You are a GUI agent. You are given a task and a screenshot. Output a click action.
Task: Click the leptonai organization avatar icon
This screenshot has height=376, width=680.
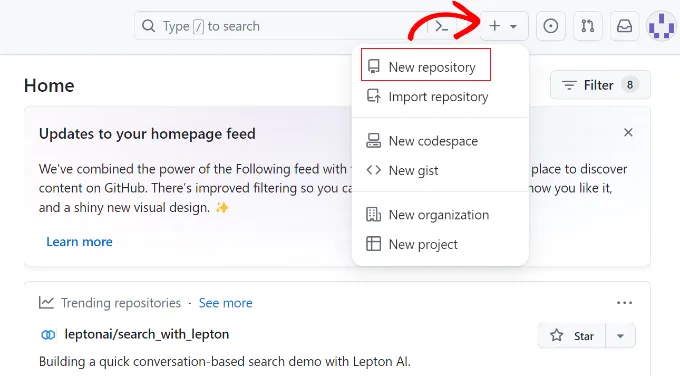48,335
